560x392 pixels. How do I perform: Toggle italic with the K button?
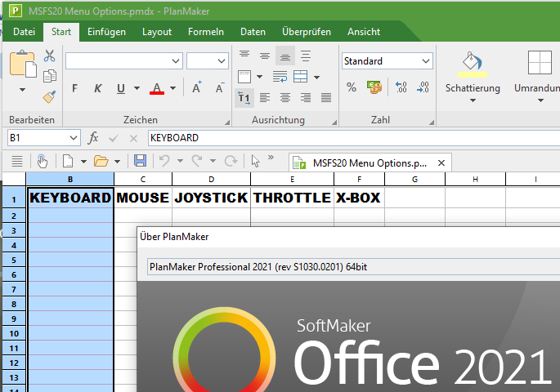97,88
